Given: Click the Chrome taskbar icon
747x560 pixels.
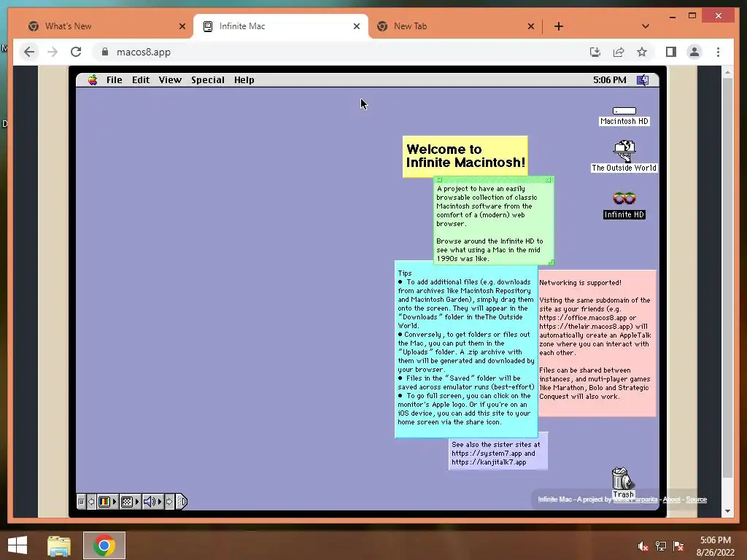Looking at the screenshot, I should 104,545.
